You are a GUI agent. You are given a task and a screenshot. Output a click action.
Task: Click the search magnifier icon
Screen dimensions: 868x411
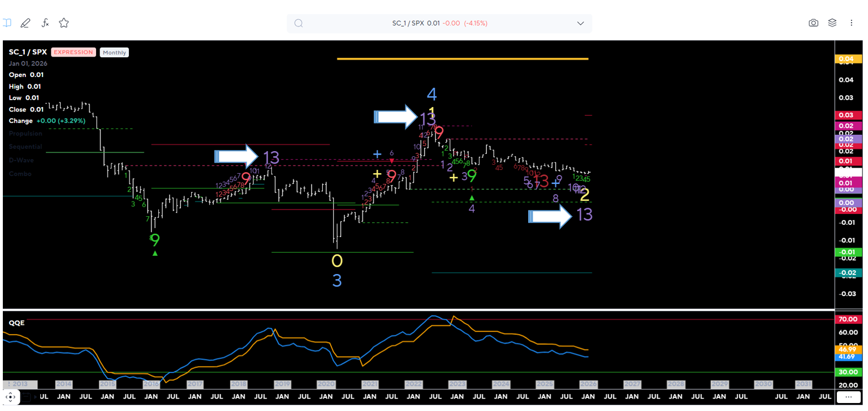pos(299,23)
